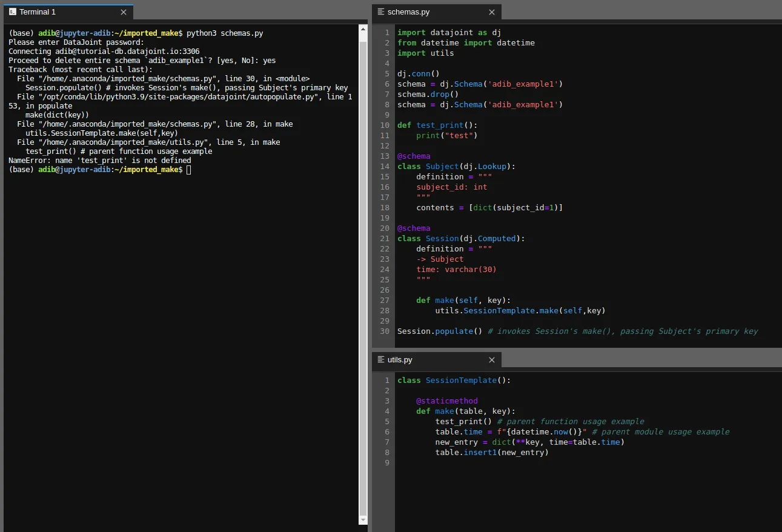The width and height of the screenshot is (782, 532).
Task: Select the schemas.py tab label
Action: pyautogui.click(x=408, y=12)
